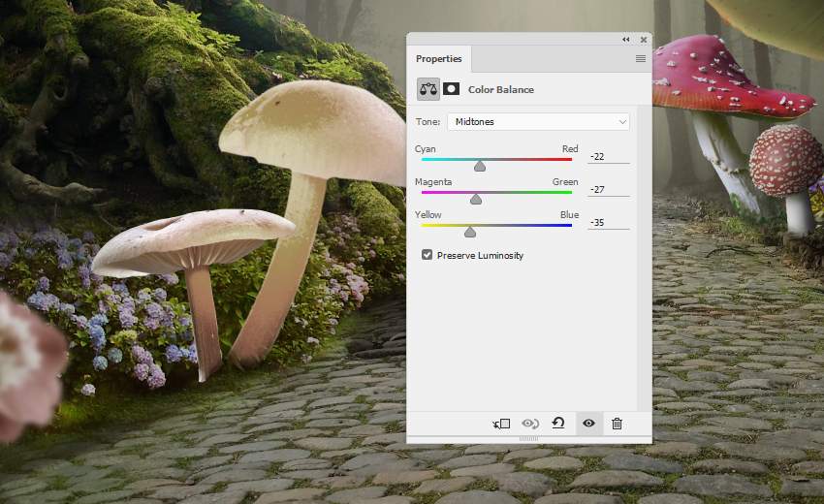
Task: Collapse the Properties panel with double arrows
Action: pos(626,40)
